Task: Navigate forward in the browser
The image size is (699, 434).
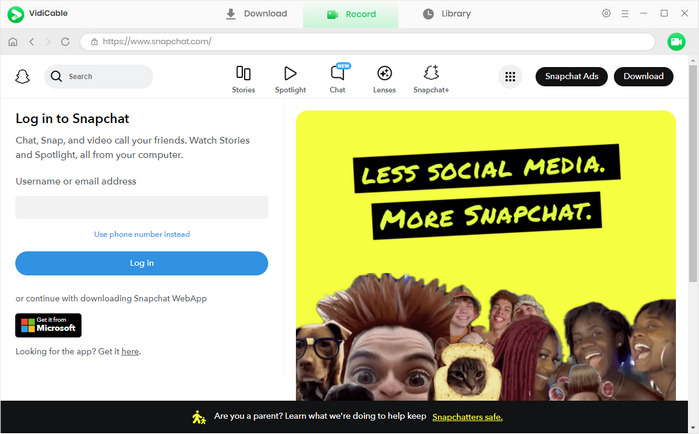Action: [48, 41]
